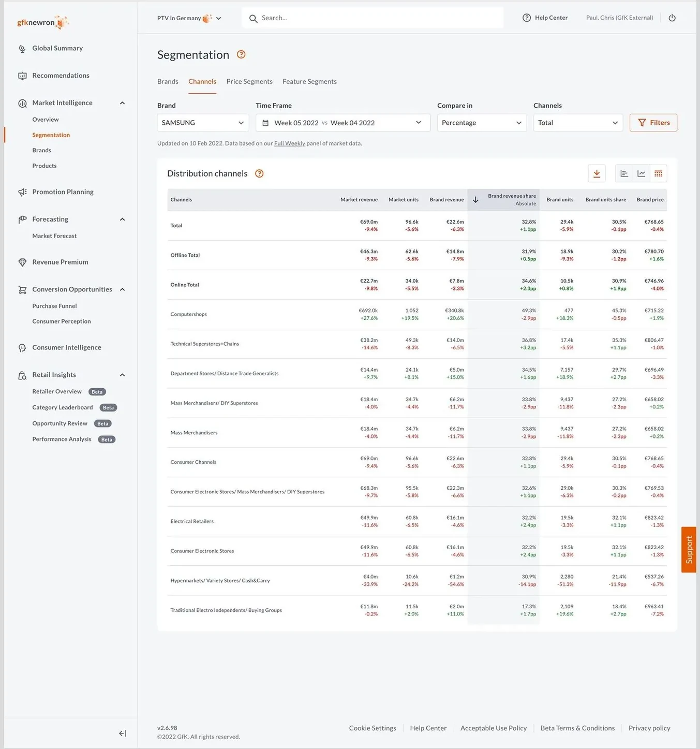Image resolution: width=700 pixels, height=749 pixels.
Task: Click the Electrical Retailers row label
Action: coord(192,521)
